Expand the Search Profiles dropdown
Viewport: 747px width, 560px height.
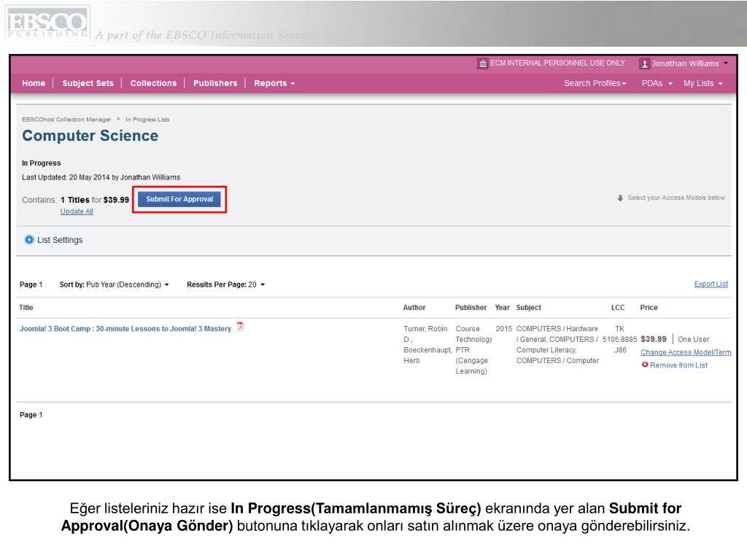(x=595, y=83)
